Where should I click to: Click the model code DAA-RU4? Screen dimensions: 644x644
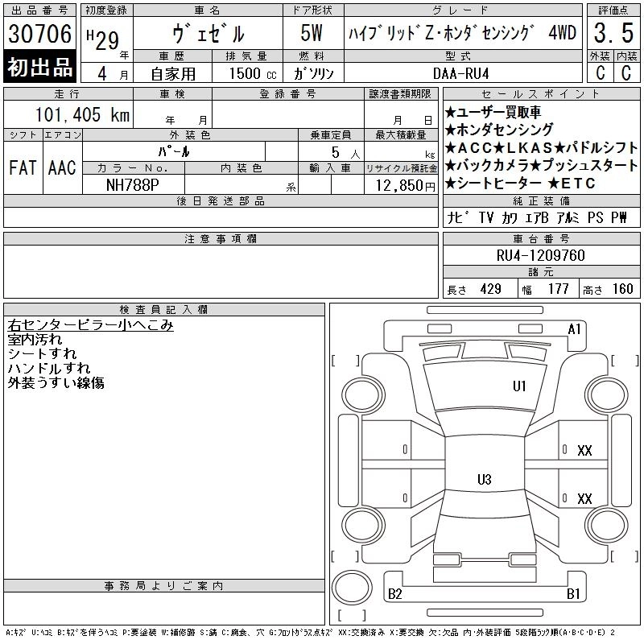click(461, 73)
